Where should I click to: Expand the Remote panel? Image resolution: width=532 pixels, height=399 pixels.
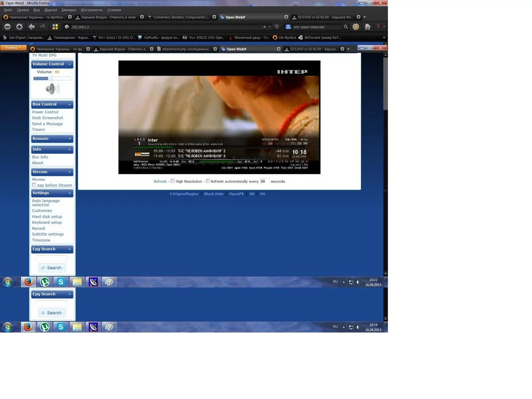(x=70, y=139)
